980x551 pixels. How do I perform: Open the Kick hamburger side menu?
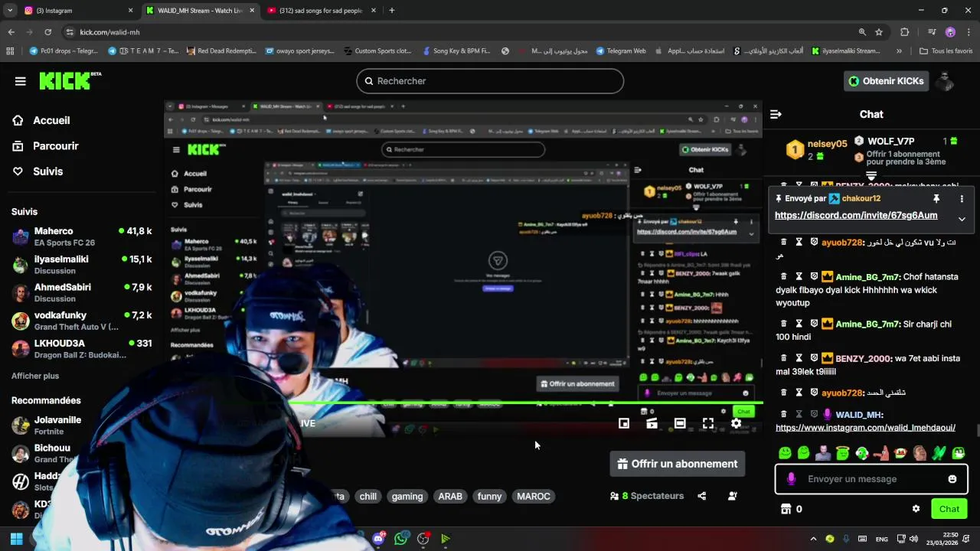coord(21,81)
